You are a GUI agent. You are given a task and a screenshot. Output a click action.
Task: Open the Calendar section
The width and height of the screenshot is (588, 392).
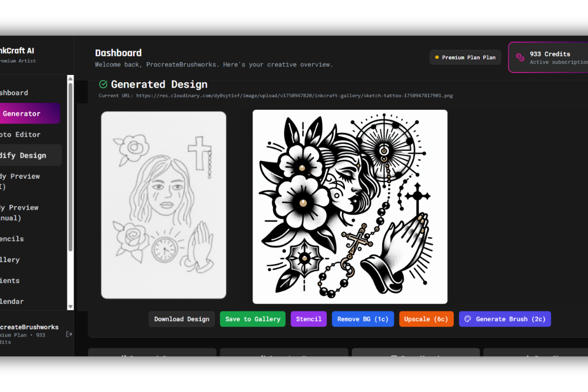[x=12, y=301]
